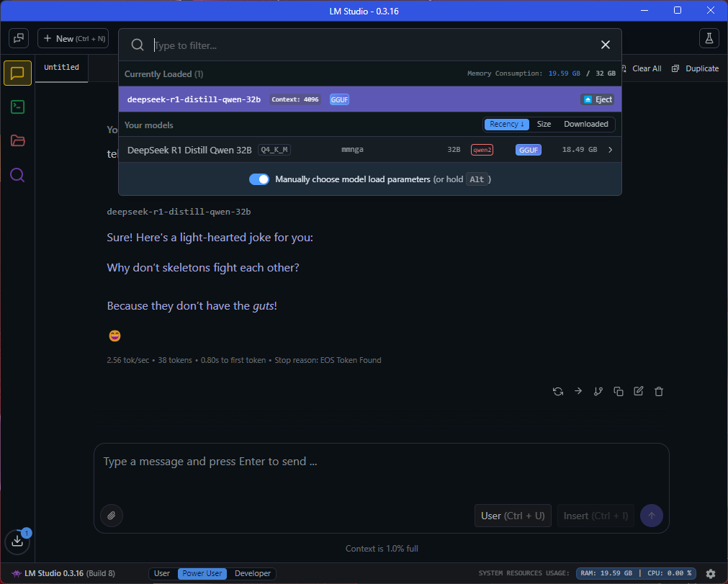Open the Discover search sidebar icon
This screenshot has width=728, height=584.
point(17,175)
